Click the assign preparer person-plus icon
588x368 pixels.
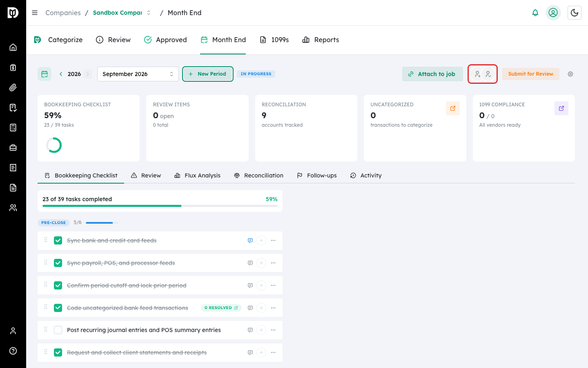(477, 74)
